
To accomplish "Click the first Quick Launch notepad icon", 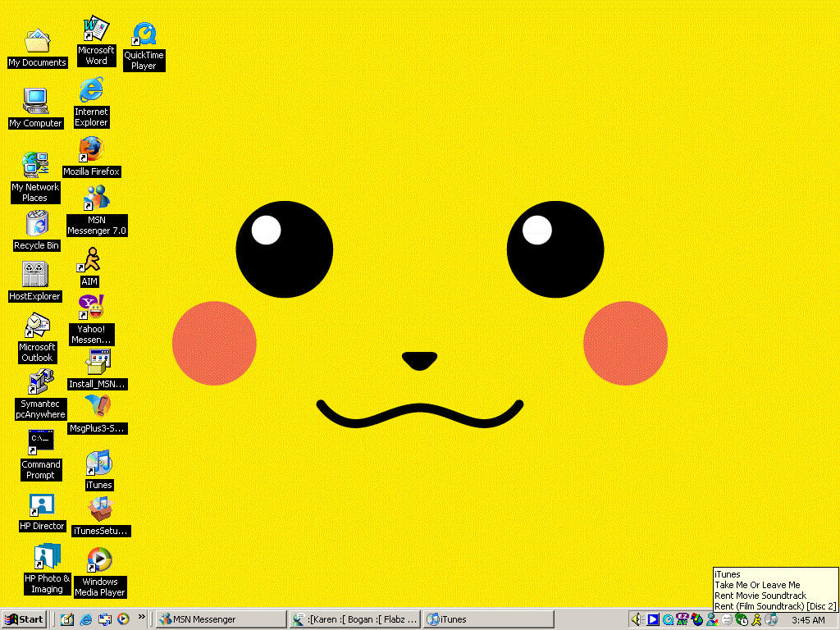I will pyautogui.click(x=67, y=619).
